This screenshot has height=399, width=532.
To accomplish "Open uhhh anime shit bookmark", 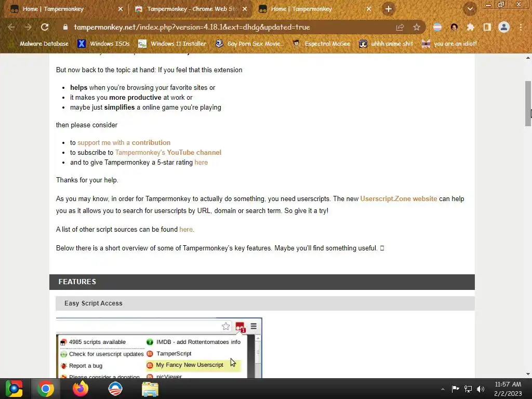I will point(386,44).
